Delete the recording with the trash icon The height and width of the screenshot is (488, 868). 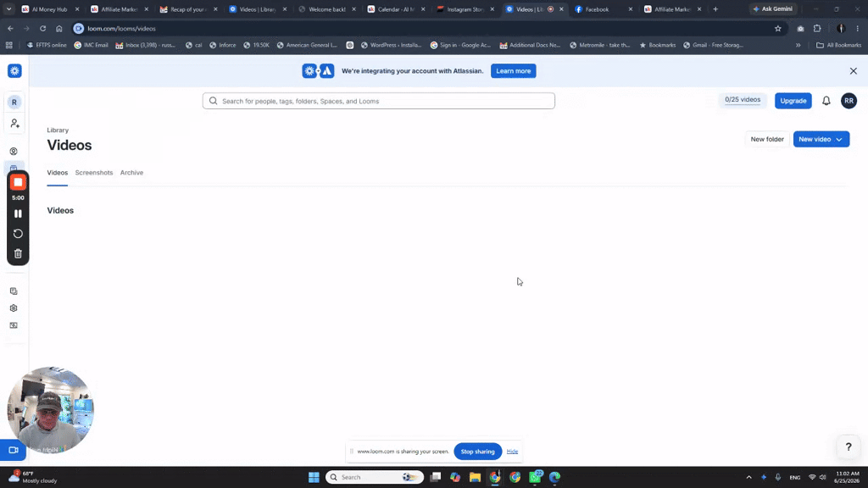point(18,253)
